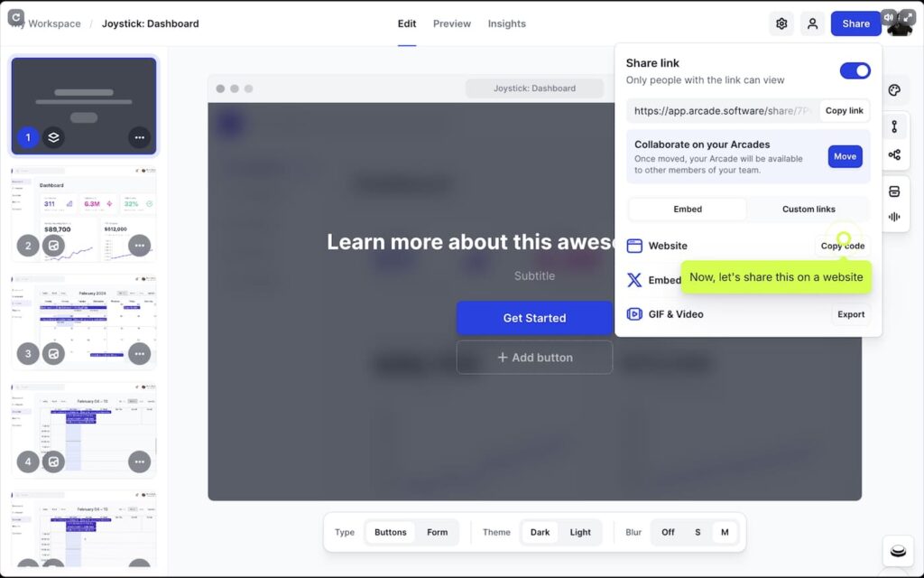The image size is (924, 578).
Task: Select Dark theme option
Action: [x=540, y=532]
